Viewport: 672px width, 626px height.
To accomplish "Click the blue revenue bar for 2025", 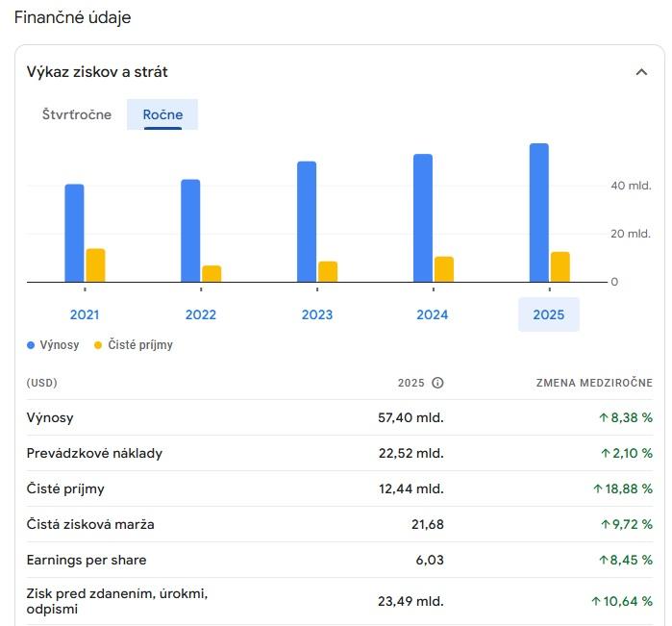I will (x=539, y=213).
